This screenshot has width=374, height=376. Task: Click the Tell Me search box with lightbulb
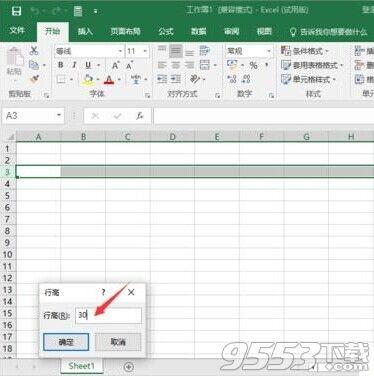tap(328, 32)
